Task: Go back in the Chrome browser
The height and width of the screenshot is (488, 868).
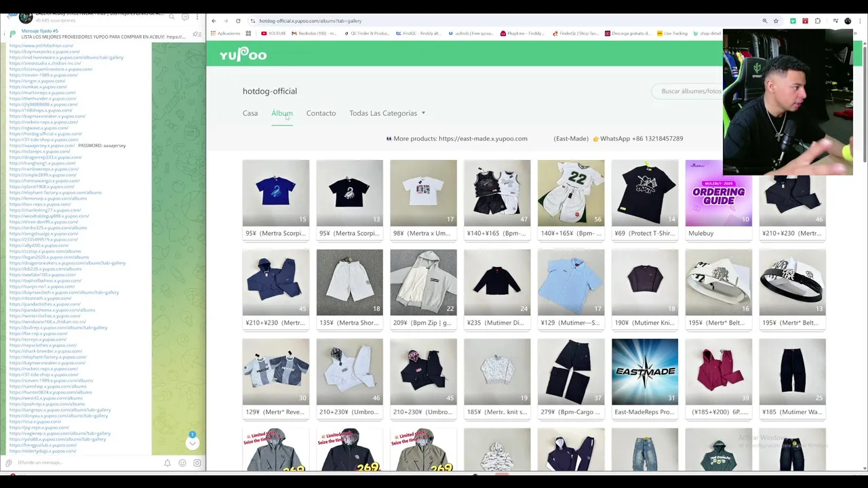Action: [x=214, y=21]
